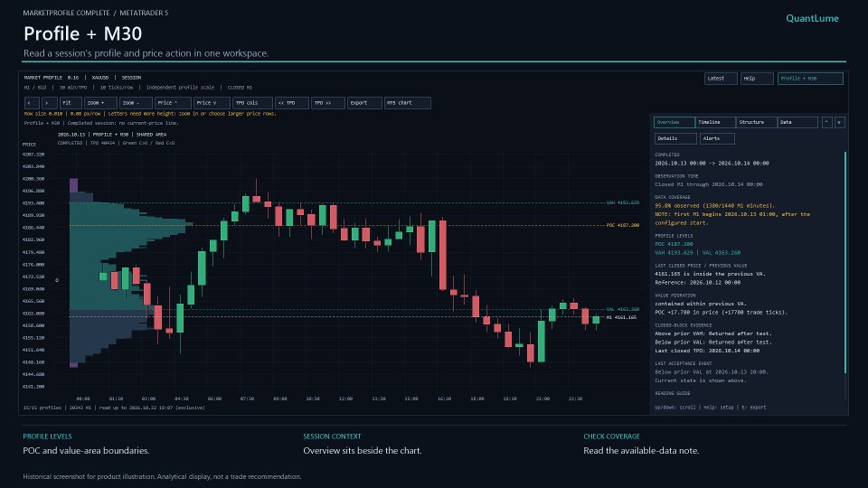
Task: Jump to Latest session
Action: (721, 79)
